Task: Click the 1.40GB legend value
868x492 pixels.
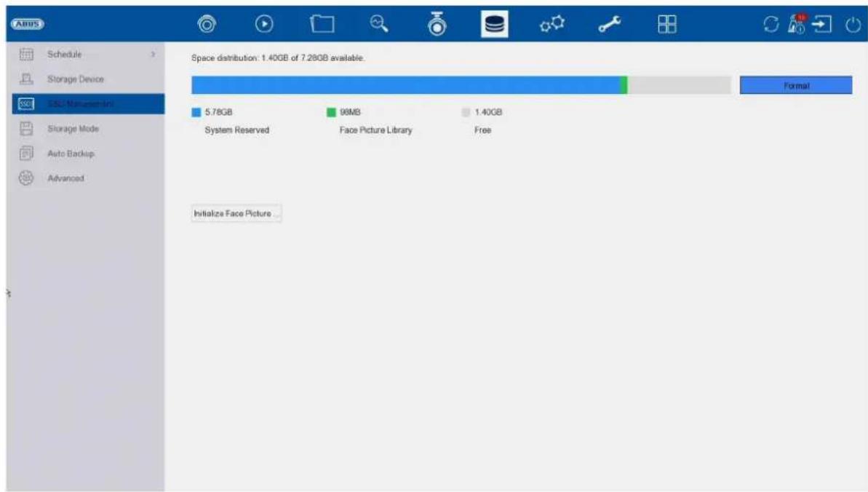Action: (x=488, y=112)
